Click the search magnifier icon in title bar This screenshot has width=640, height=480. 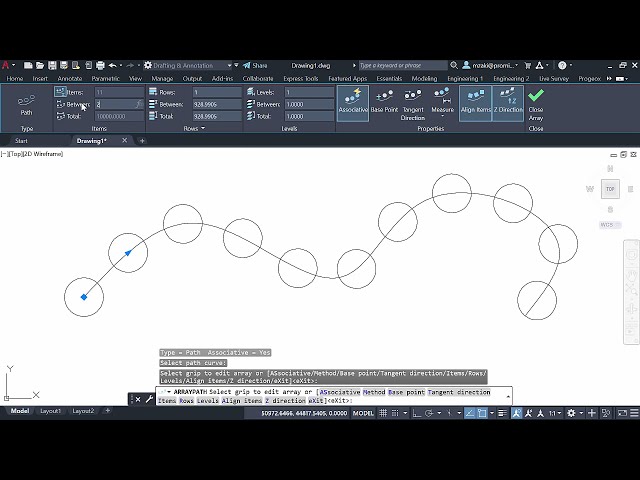(x=454, y=65)
